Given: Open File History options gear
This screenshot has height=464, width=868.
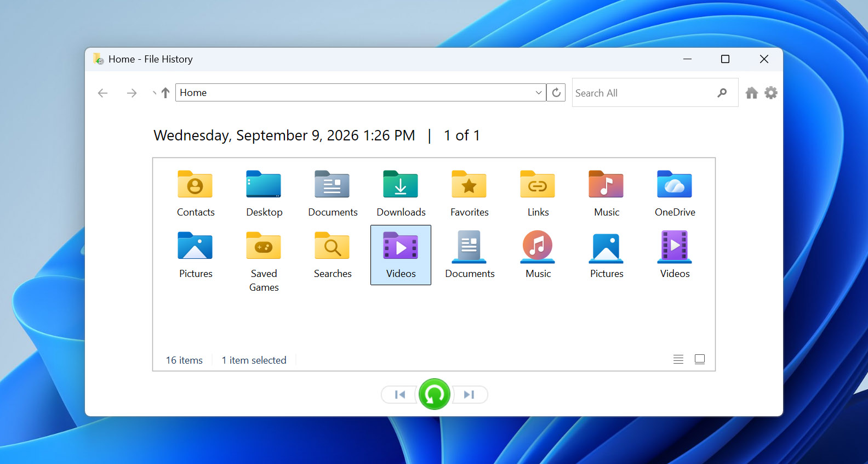Looking at the screenshot, I should [x=771, y=93].
